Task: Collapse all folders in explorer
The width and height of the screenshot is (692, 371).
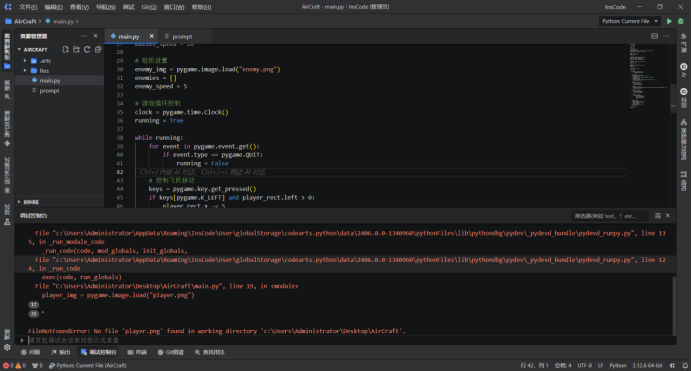Action: pos(98,49)
